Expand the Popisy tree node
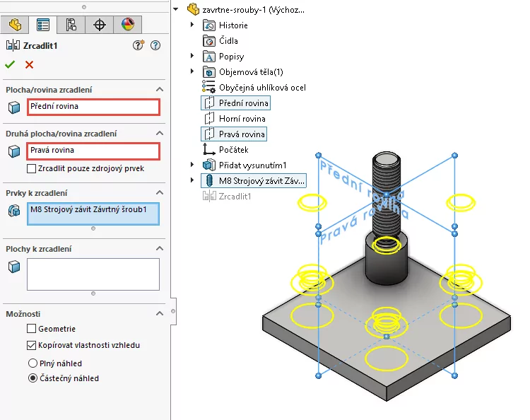 click(x=192, y=55)
